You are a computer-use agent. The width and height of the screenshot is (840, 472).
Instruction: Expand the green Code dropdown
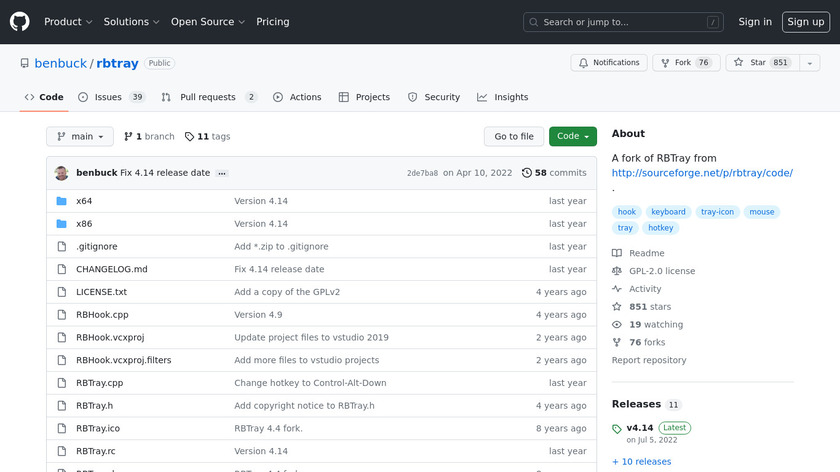point(572,137)
